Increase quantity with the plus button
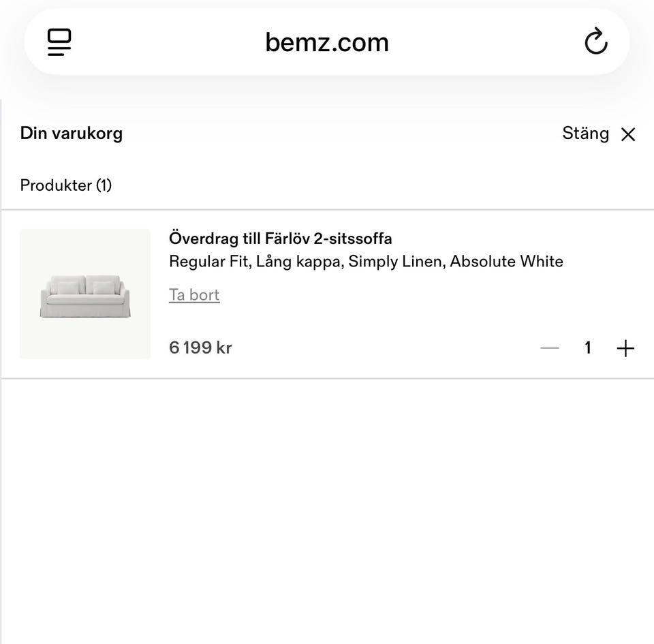 [x=625, y=348]
